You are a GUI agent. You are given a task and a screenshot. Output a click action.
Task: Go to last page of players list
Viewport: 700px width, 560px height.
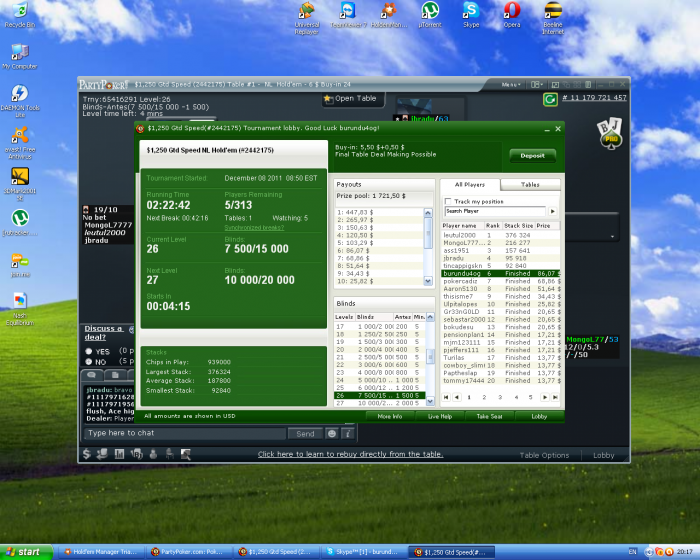[x=555, y=397]
